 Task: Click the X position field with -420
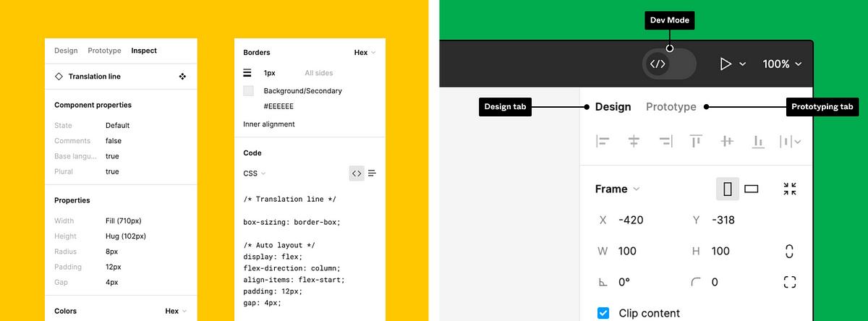tap(631, 220)
